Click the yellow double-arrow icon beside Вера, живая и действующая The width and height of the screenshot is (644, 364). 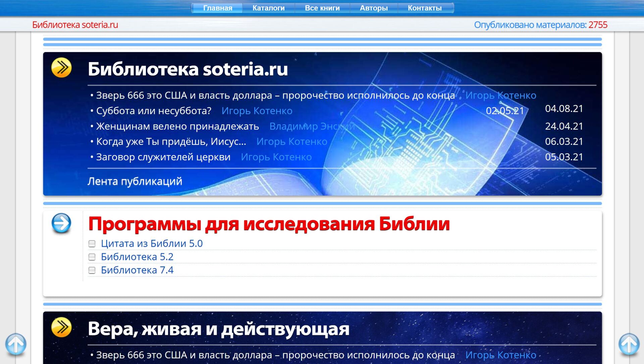click(x=61, y=327)
